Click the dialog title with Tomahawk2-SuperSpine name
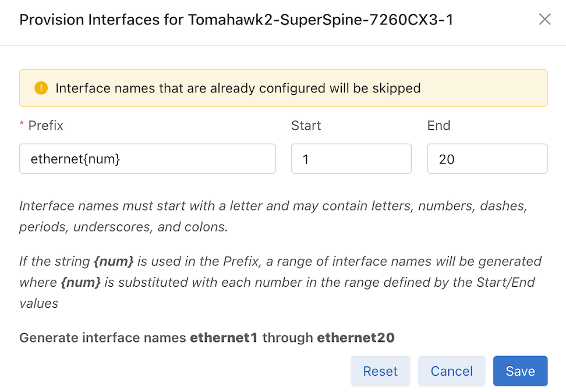The width and height of the screenshot is (566, 392). click(x=236, y=20)
